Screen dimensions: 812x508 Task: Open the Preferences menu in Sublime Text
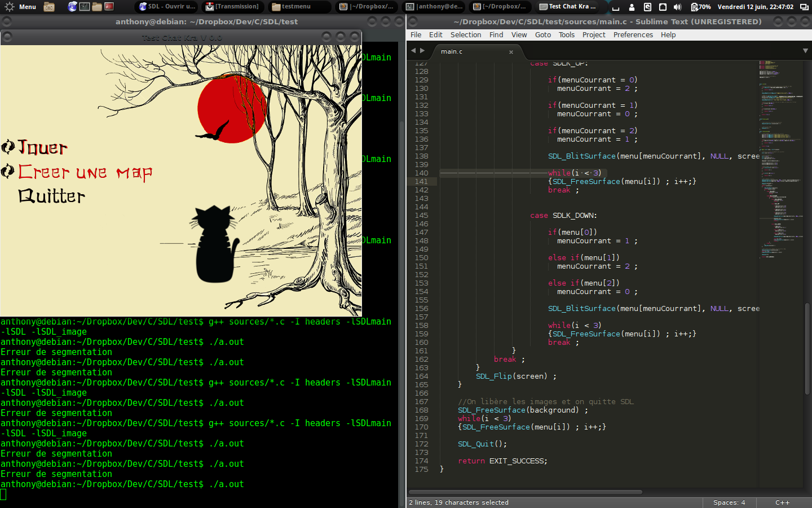(x=633, y=34)
